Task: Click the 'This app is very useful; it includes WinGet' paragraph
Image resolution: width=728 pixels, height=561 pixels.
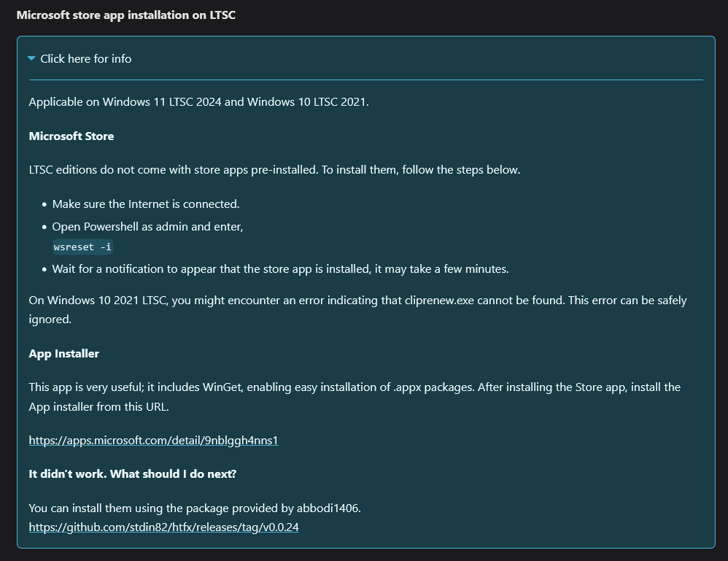Action: coord(355,397)
